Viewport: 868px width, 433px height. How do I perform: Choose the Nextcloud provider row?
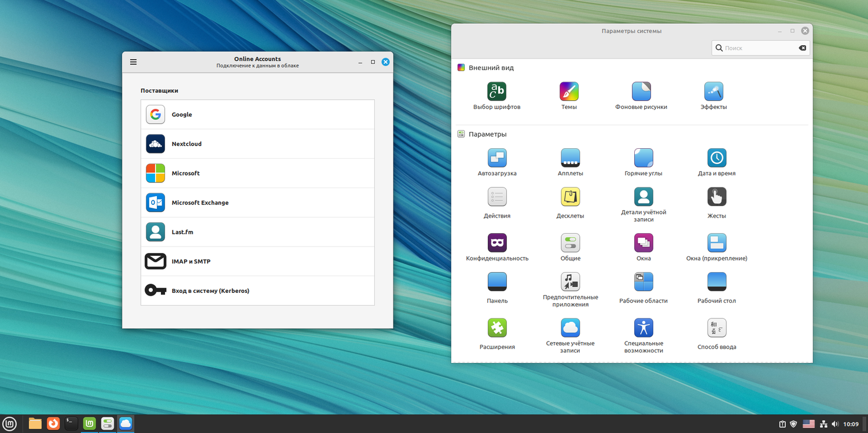258,144
